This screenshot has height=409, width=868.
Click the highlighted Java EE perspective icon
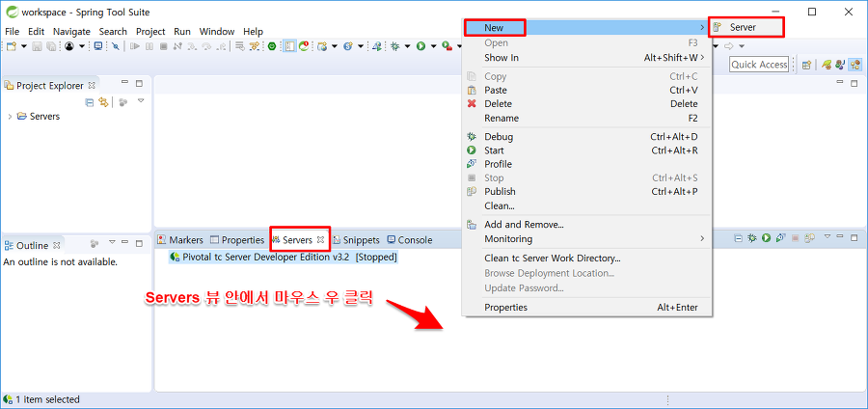[854, 65]
